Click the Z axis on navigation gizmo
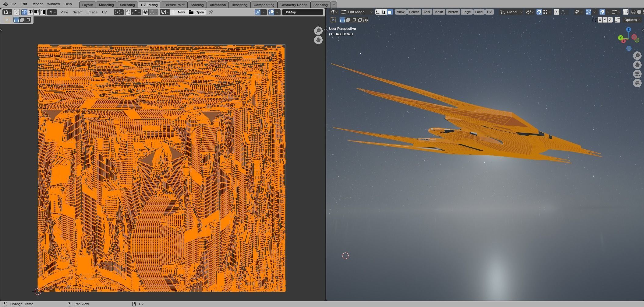 click(x=628, y=30)
